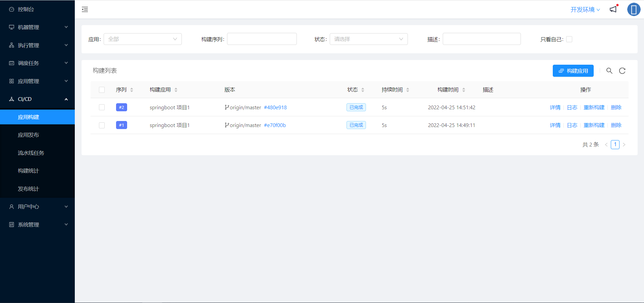Open 详情 for build #1
644x303 pixels.
click(x=555, y=125)
